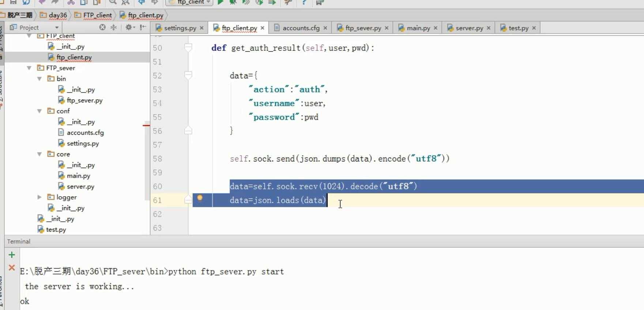Switch to the settings.py tab
Image resolution: width=644 pixels, height=310 pixels.
pos(180,28)
